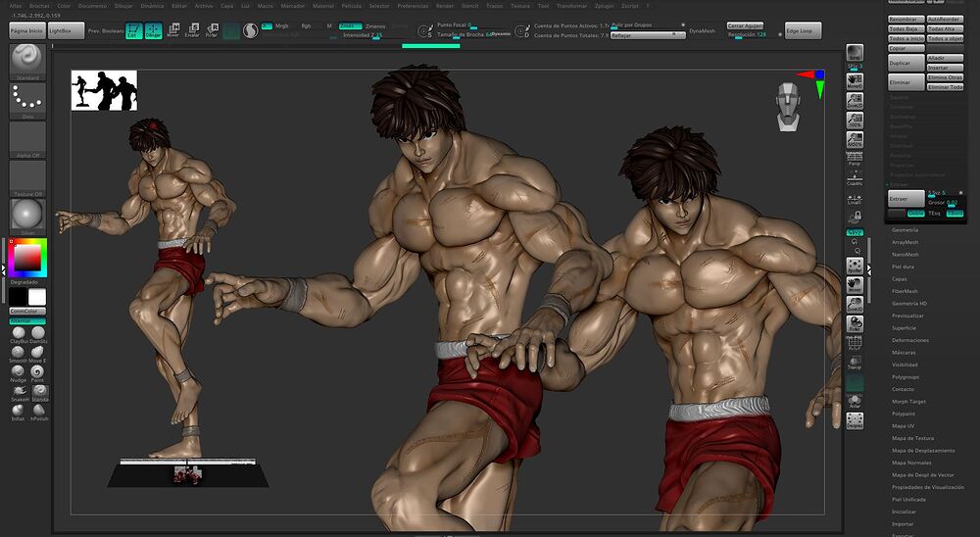Toggle Edit mode button
980x537 pixels.
pyautogui.click(x=133, y=30)
